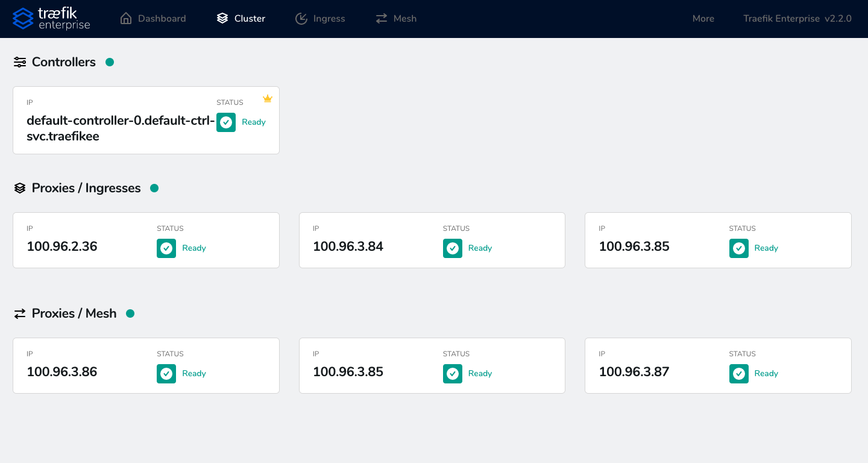Image resolution: width=868 pixels, height=463 pixels.
Task: Click the Traefik Enterprise logo
Action: [51, 18]
